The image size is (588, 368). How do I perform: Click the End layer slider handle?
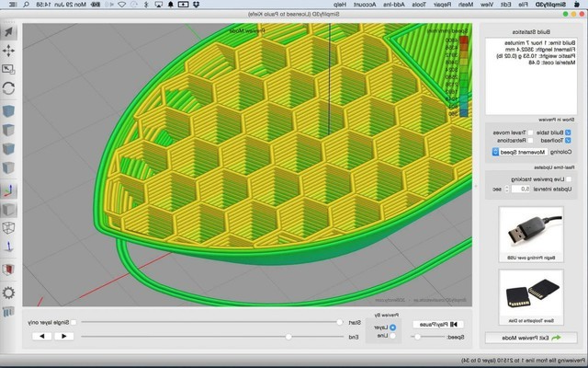click(288, 337)
